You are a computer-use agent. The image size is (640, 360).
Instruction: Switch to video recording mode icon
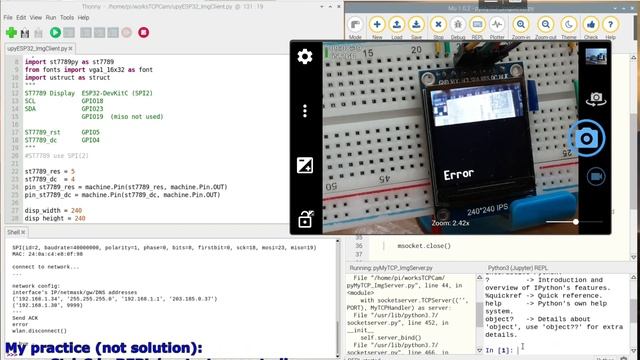click(x=596, y=177)
